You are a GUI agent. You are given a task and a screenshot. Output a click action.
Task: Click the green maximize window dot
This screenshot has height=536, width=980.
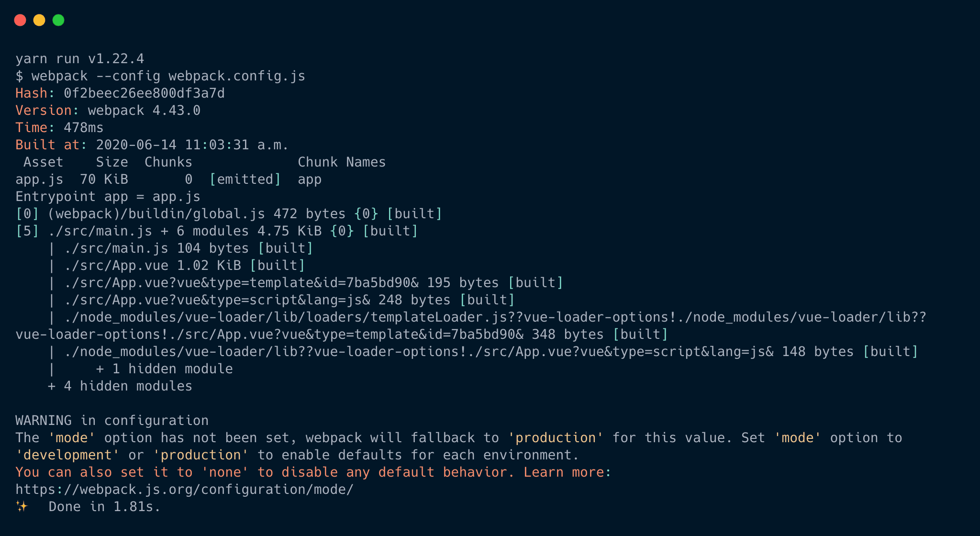(58, 20)
